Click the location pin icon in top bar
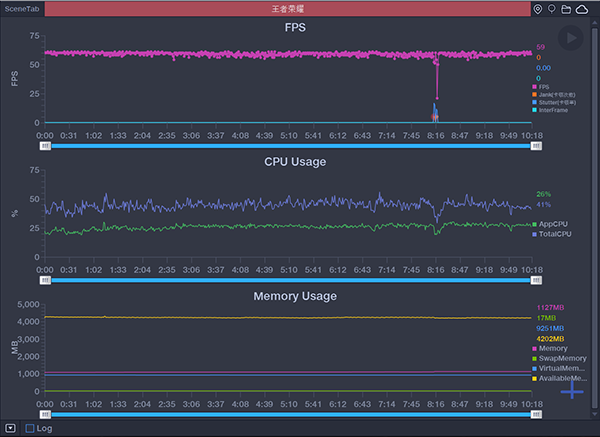600x437 pixels. coord(539,9)
